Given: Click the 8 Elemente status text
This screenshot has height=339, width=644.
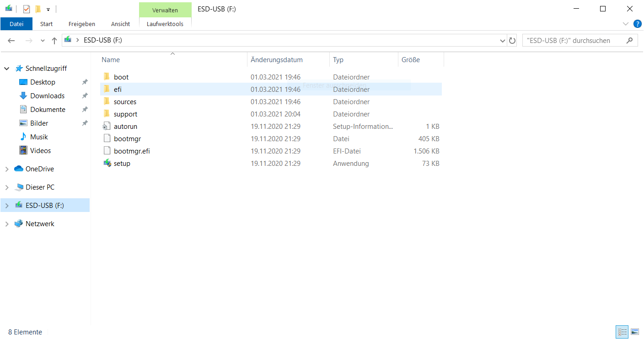Looking at the screenshot, I should (x=25, y=332).
